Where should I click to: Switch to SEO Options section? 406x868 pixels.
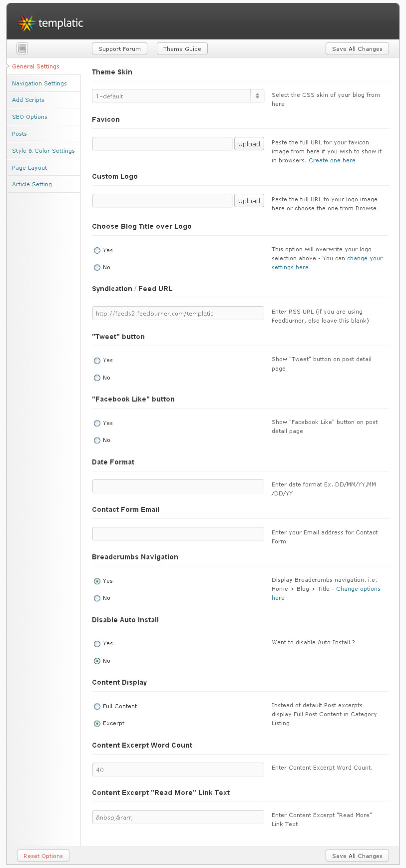point(29,117)
